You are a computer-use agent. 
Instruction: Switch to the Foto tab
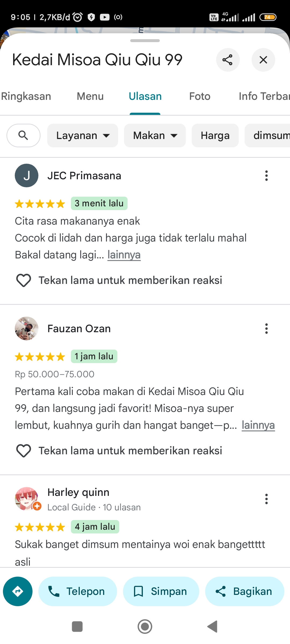pos(200,96)
